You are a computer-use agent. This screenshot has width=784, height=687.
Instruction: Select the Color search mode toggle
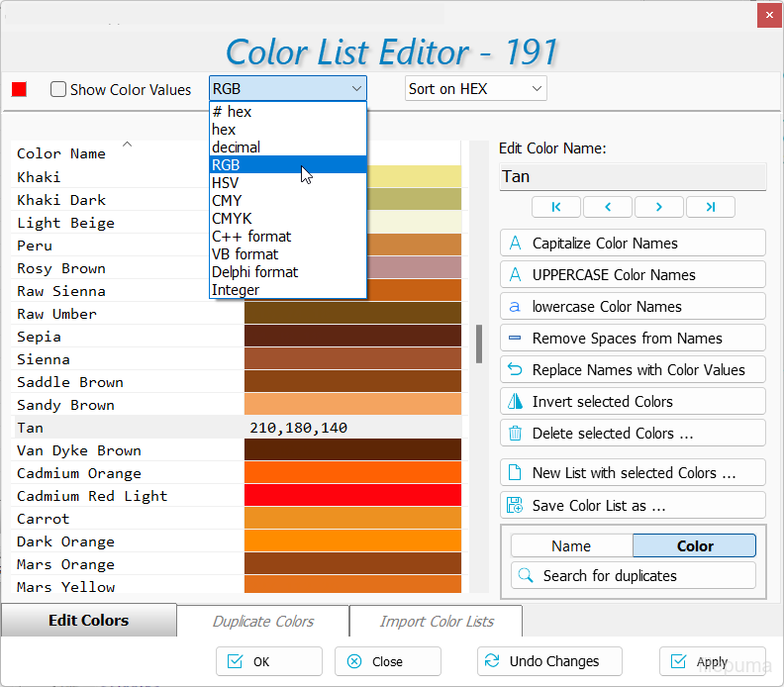(x=694, y=546)
